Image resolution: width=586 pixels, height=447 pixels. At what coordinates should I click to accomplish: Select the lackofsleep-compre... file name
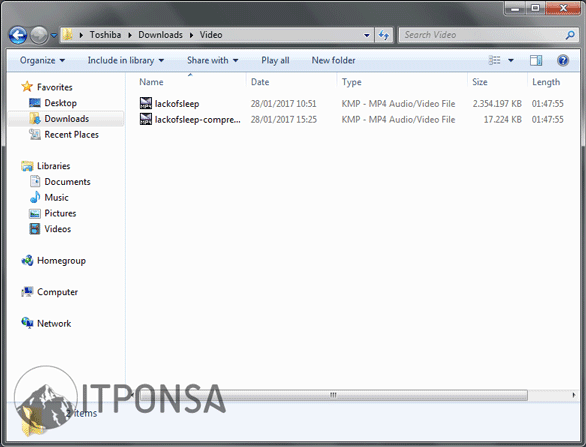point(198,120)
